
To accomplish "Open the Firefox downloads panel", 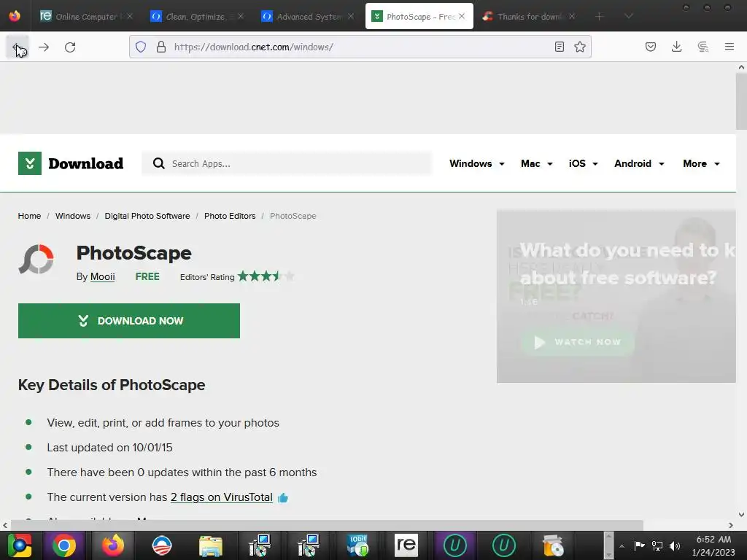I will [x=676, y=47].
